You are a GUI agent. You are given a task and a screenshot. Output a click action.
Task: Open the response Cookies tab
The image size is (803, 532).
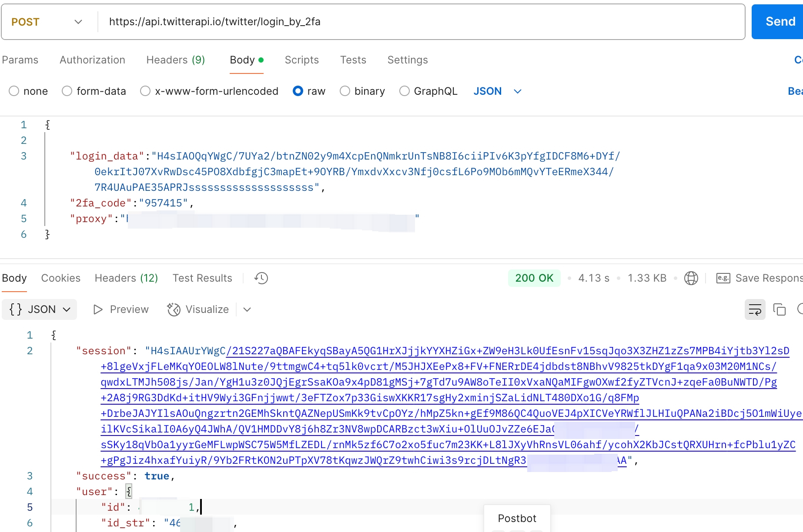pos(60,278)
